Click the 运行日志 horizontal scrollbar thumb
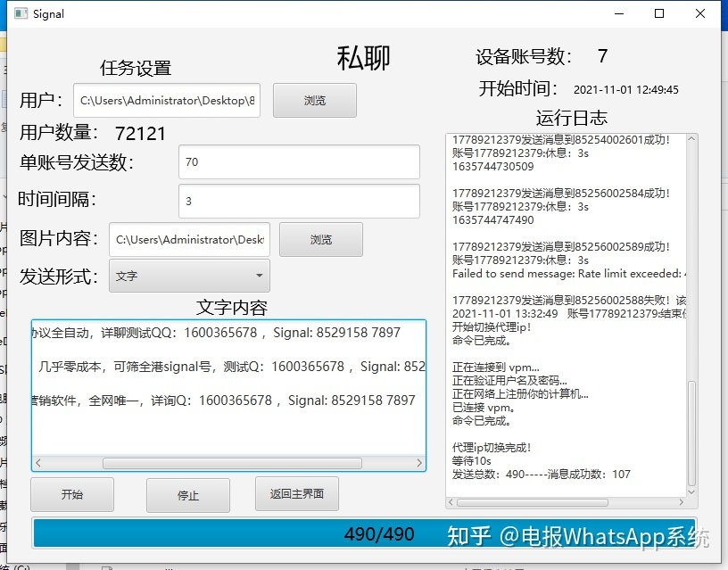The height and width of the screenshot is (570, 728). (x=533, y=502)
